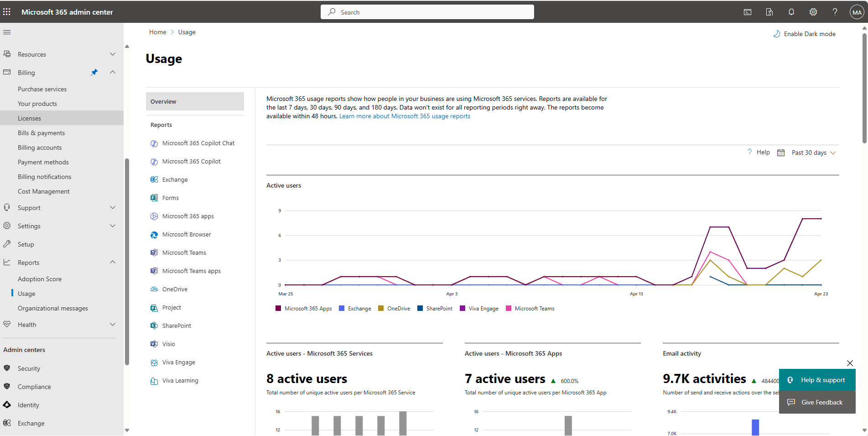The image size is (868, 436).
Task: Open the notifications bell
Action: (791, 12)
